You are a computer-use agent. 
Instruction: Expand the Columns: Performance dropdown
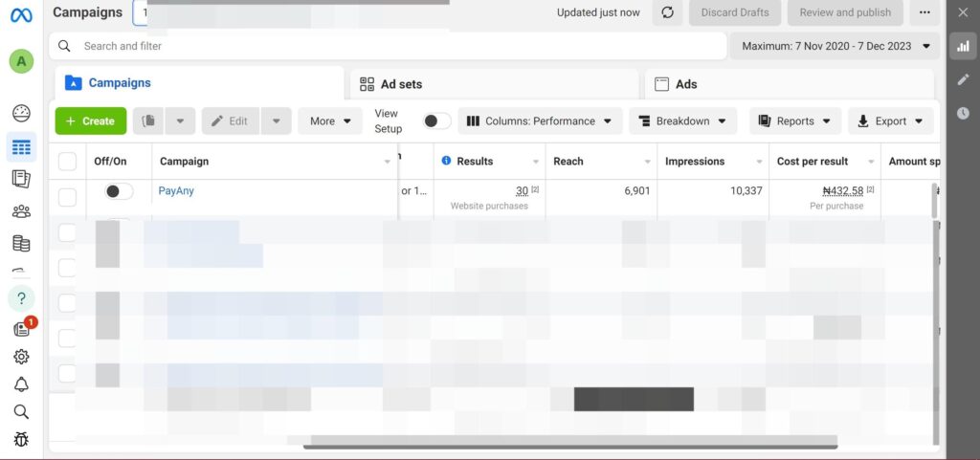click(x=541, y=121)
